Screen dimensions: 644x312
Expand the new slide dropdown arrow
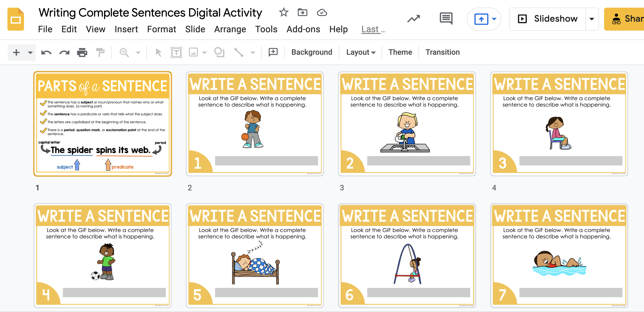[30, 52]
